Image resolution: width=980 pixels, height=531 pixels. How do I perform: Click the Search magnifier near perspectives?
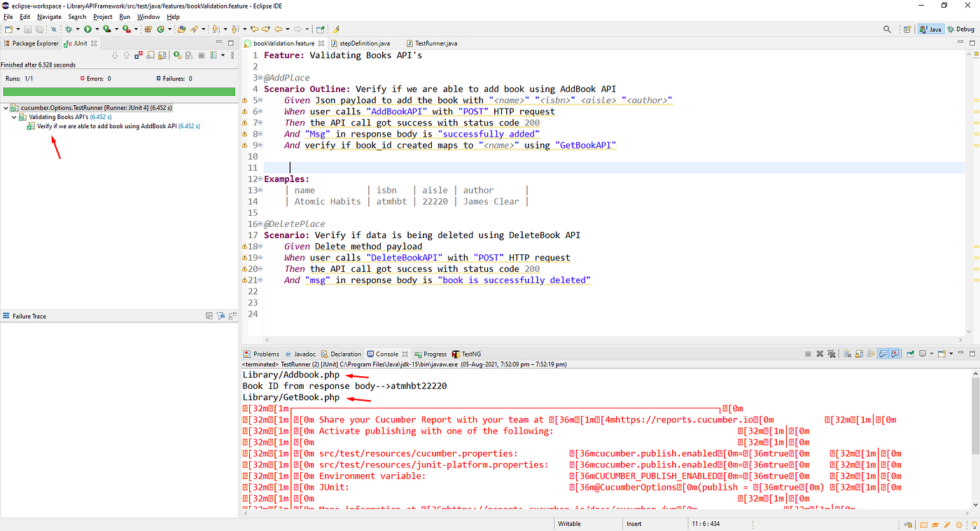[887, 29]
